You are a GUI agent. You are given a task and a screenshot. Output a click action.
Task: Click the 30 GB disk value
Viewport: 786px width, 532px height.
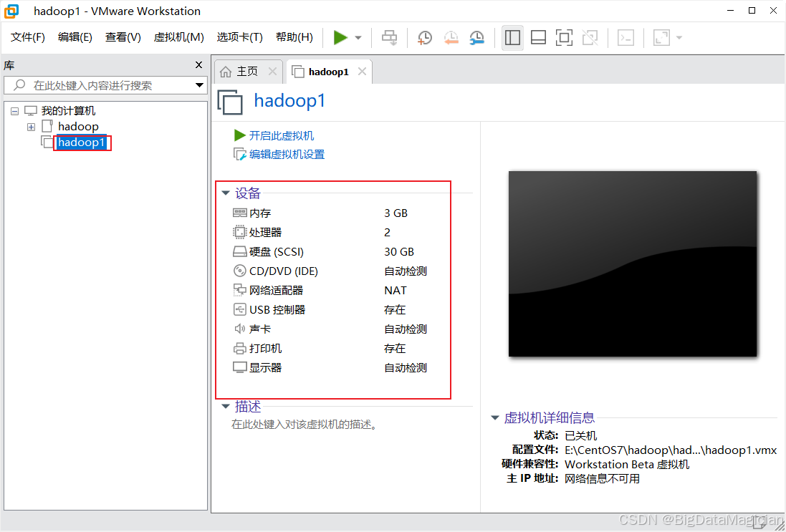[399, 252]
